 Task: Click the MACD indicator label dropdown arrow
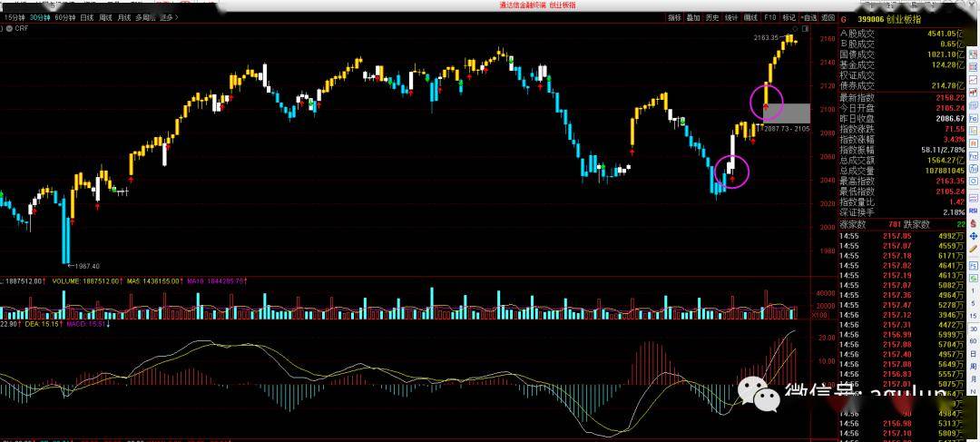pos(109,324)
